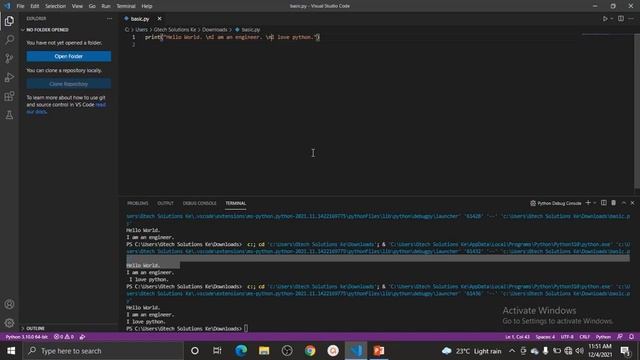Open the View menu
This screenshot has width=640, height=360.
click(77, 6)
